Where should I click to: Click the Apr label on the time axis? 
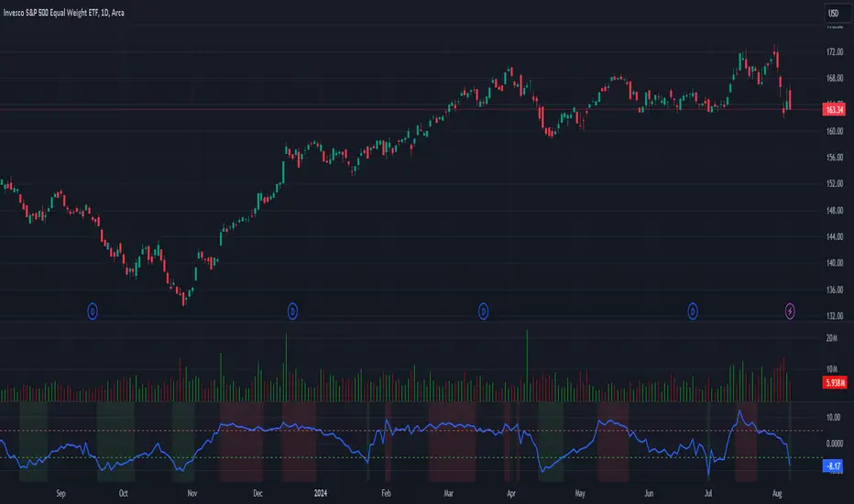pos(511,493)
